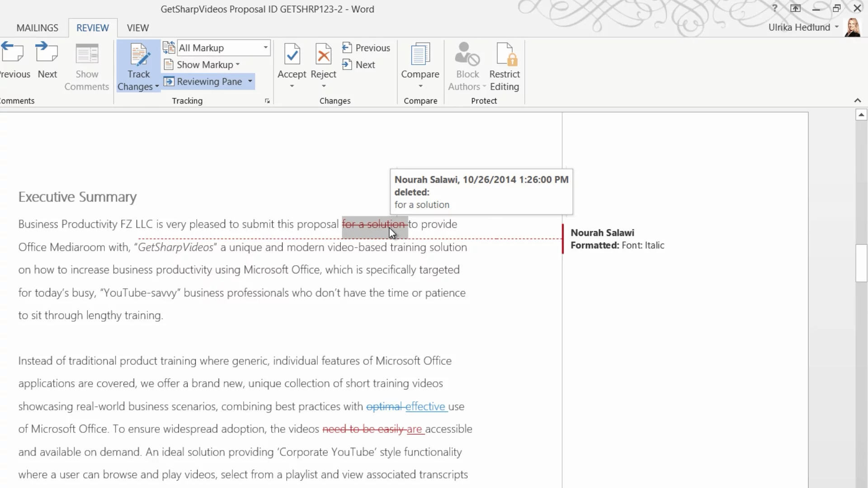The image size is (868, 488).
Task: Toggle the Reviewing Pane display
Action: pyautogui.click(x=203, y=82)
